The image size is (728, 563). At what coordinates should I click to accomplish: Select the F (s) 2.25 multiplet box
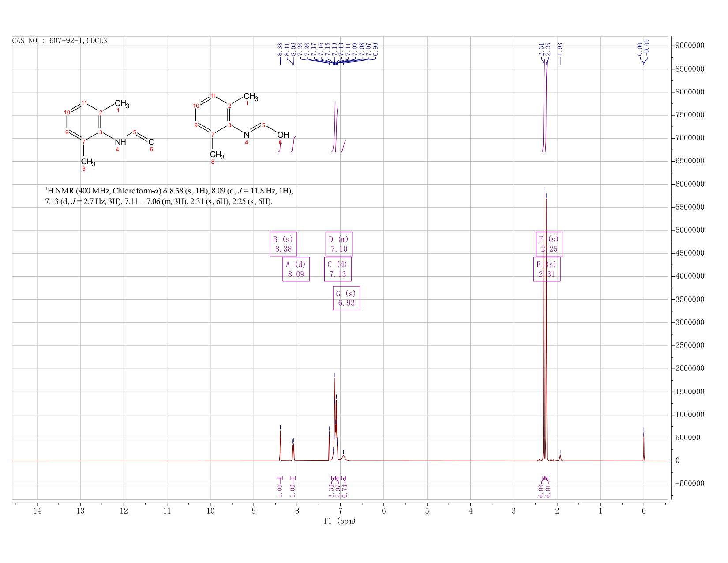tap(549, 244)
